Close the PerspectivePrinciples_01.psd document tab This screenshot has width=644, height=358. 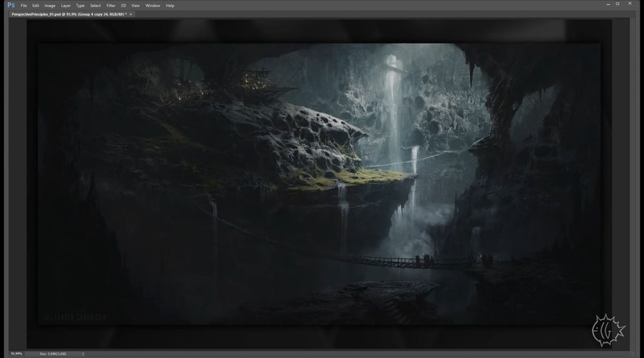pos(131,14)
